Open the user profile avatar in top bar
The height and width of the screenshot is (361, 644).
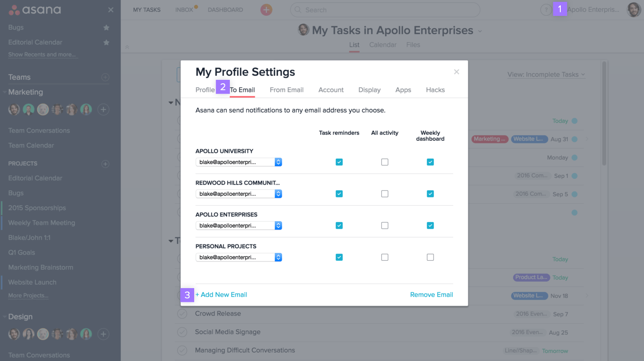[x=634, y=10]
